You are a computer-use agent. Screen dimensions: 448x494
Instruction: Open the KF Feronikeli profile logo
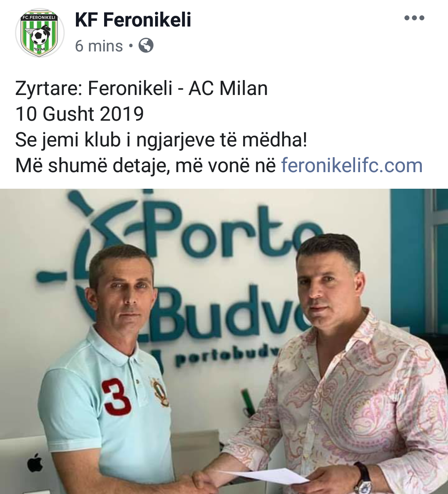coord(40,32)
